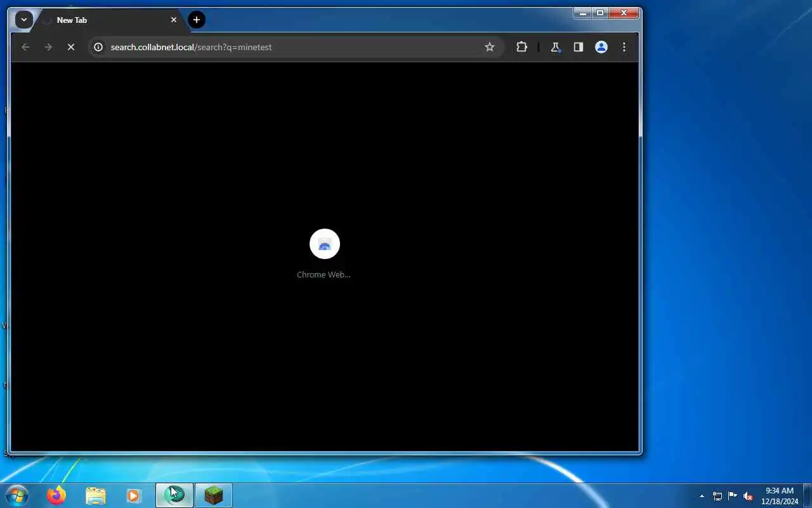The height and width of the screenshot is (508, 812).
Task: Open the tab search dropdown arrow
Action: [23, 20]
